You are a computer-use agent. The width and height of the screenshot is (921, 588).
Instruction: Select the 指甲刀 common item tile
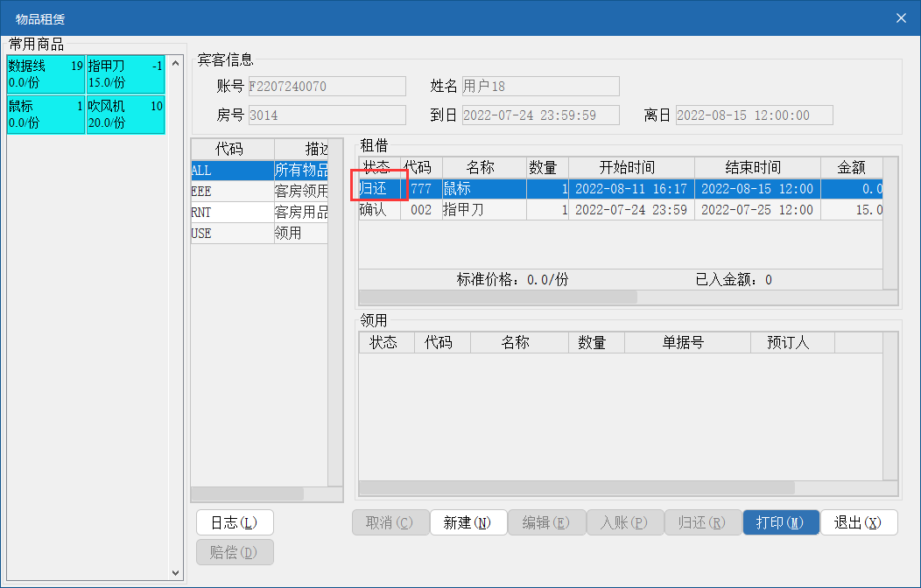point(126,74)
